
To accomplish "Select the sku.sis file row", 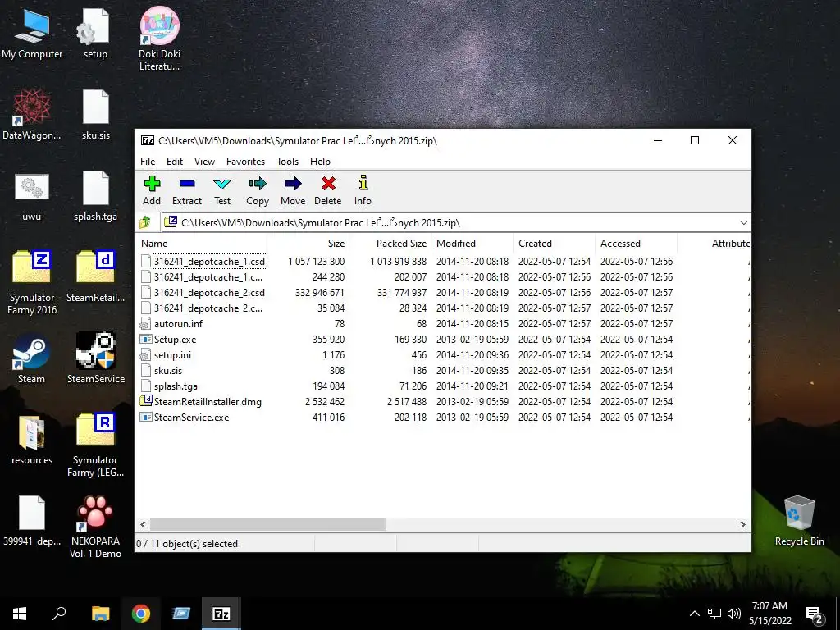I will point(443,370).
